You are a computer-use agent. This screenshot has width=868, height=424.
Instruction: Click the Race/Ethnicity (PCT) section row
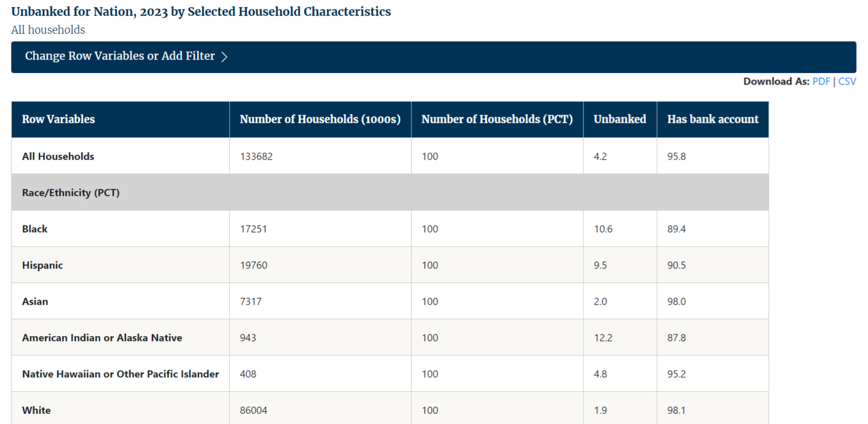click(71, 193)
